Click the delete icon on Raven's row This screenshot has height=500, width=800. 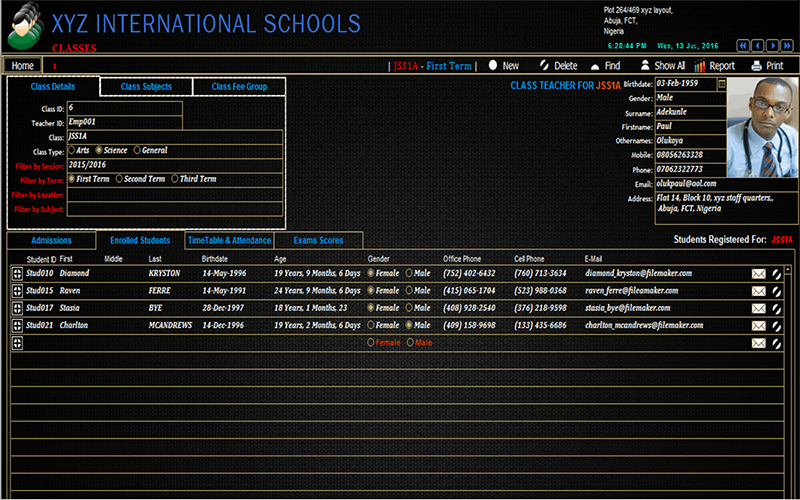pyautogui.click(x=776, y=291)
